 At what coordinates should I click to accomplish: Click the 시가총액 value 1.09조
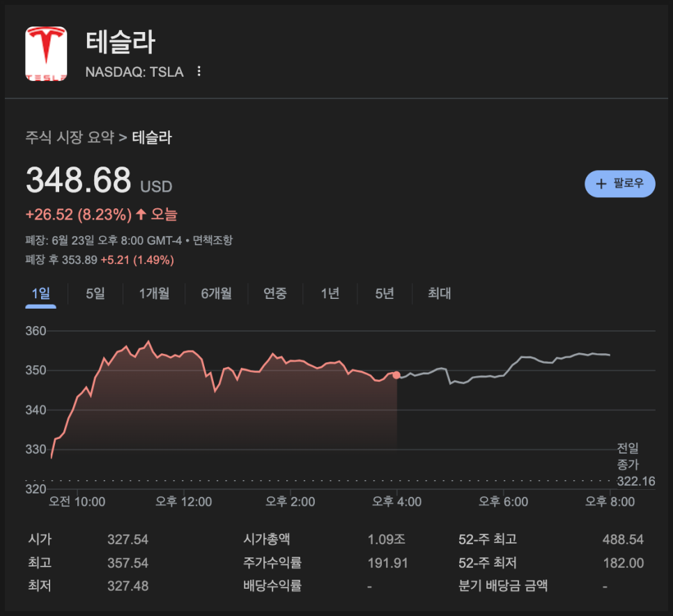(x=386, y=539)
